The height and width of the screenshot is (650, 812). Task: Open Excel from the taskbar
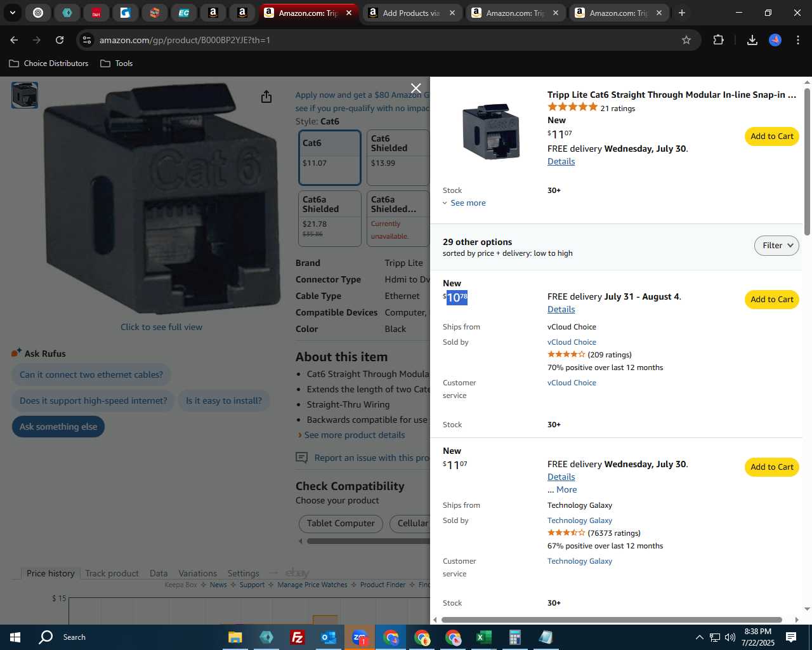[484, 637]
